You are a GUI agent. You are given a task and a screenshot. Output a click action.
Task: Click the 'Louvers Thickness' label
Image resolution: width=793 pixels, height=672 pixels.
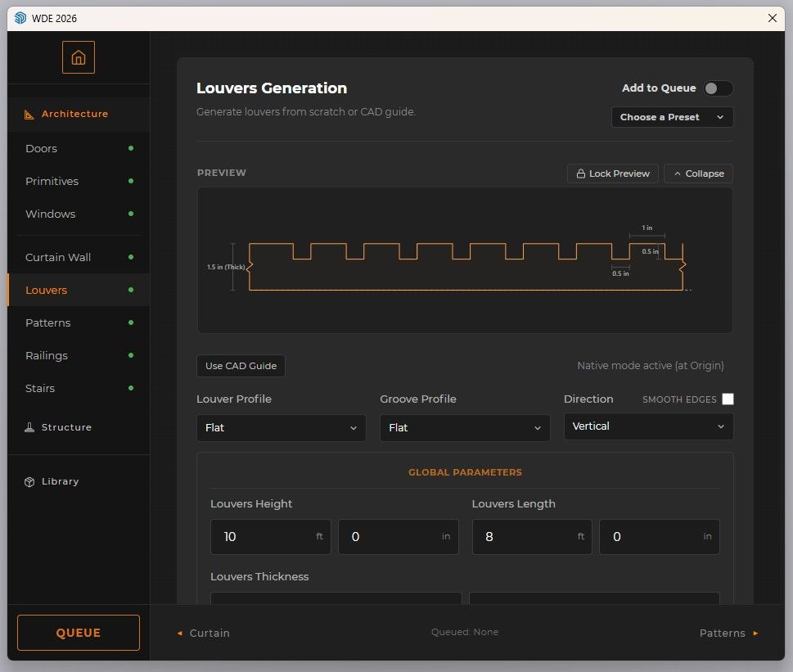coord(259,576)
